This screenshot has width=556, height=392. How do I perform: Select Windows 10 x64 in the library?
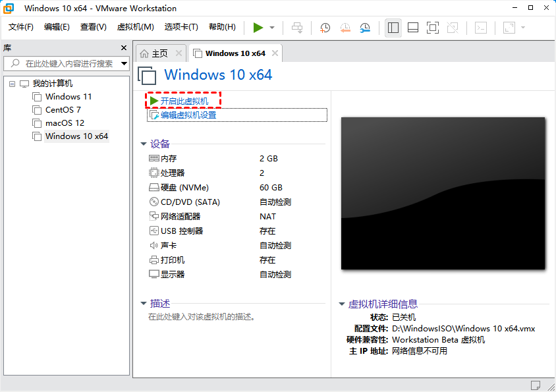(x=76, y=136)
